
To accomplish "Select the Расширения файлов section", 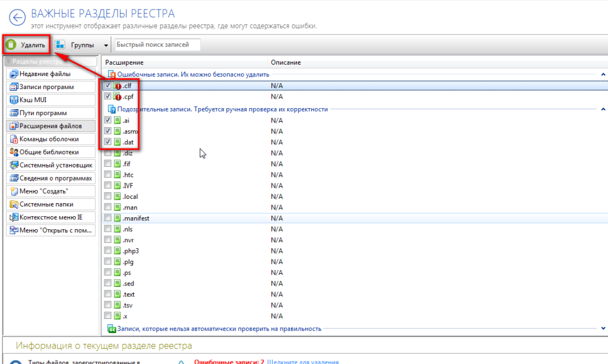I will click(50, 126).
